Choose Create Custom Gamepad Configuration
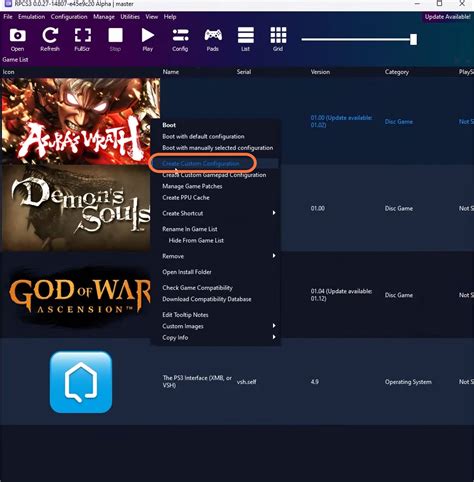 click(x=214, y=175)
